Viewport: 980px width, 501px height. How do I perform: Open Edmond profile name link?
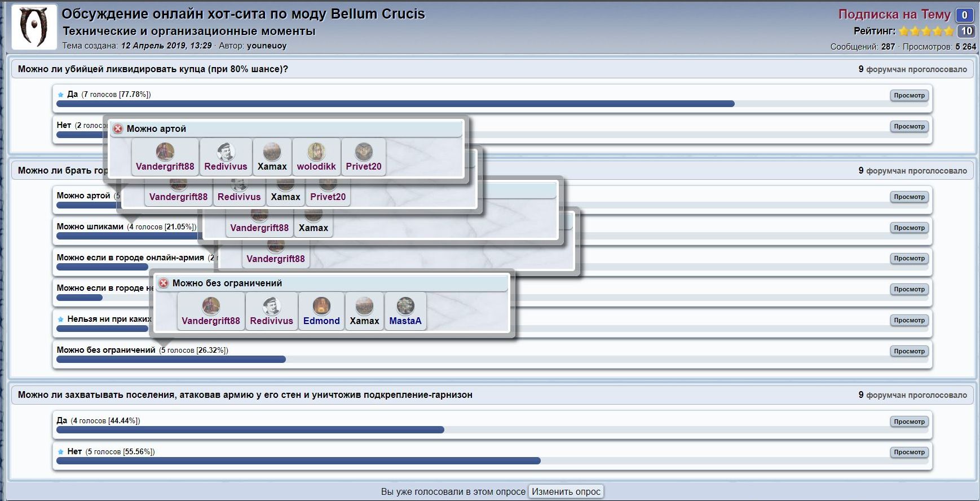321,321
